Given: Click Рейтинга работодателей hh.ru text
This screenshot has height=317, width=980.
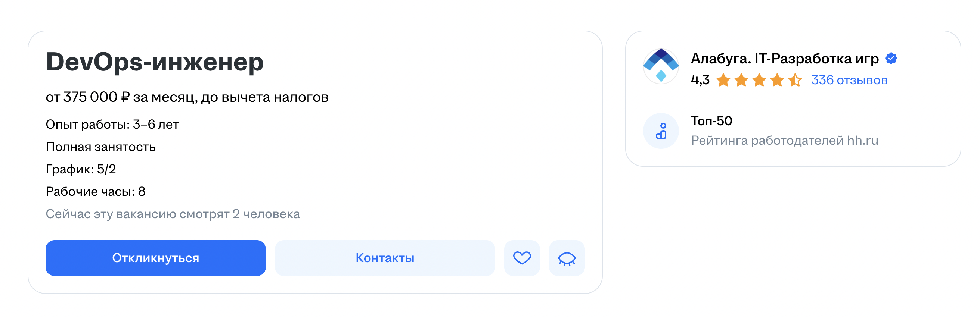Looking at the screenshot, I should [x=784, y=141].
